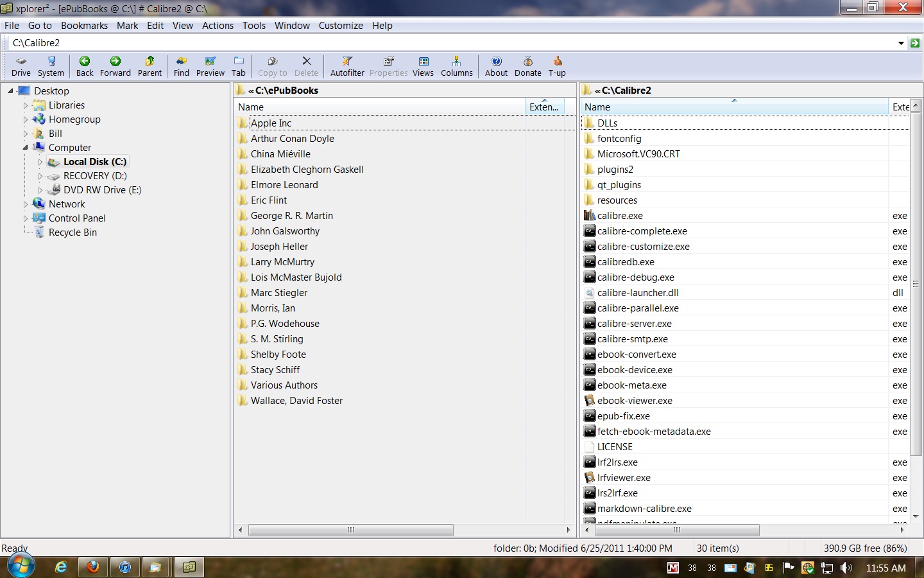Screen dimensions: 924x578
Task: Select DVD RW Drive (E:) in tree
Action: click(102, 190)
